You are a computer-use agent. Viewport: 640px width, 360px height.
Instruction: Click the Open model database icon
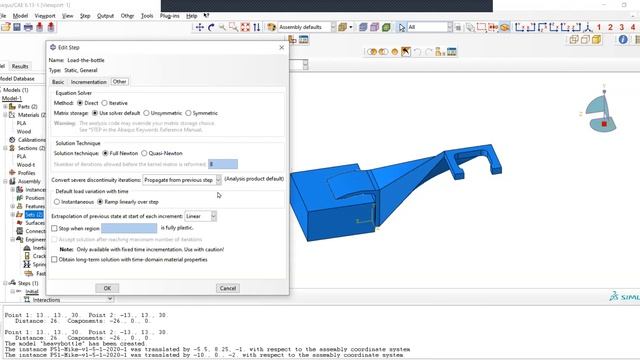(6, 27)
